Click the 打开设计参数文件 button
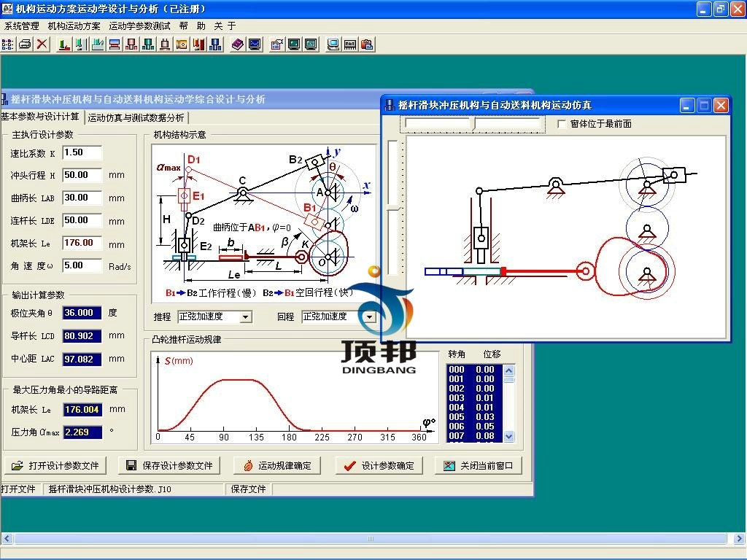The image size is (747, 560). pos(56,466)
